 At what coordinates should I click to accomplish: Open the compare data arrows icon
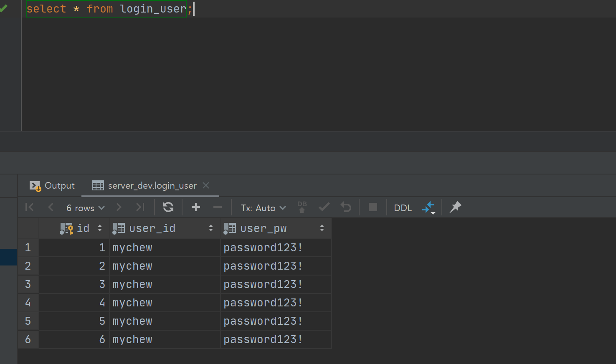tap(428, 207)
